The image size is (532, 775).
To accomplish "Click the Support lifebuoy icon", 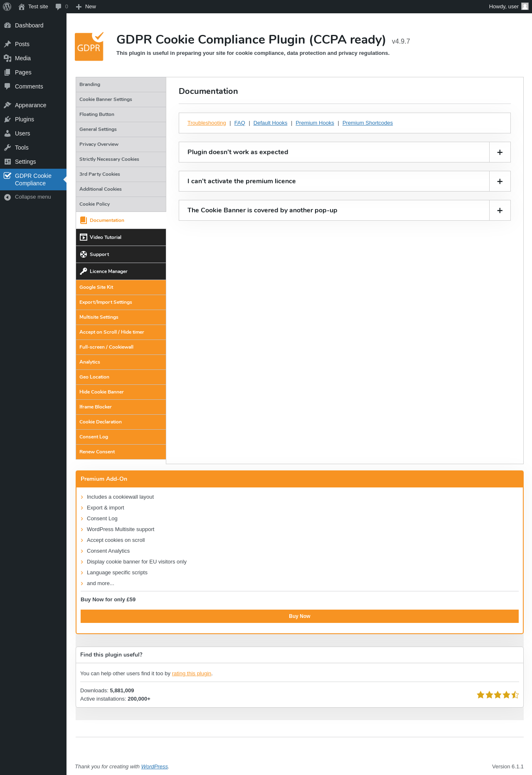I will pos(84,254).
